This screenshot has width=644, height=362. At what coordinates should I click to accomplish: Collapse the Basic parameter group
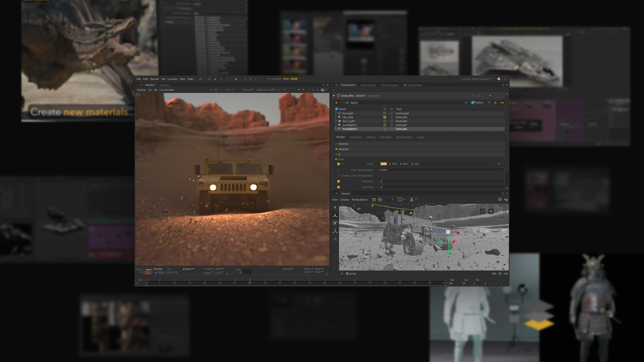336,159
